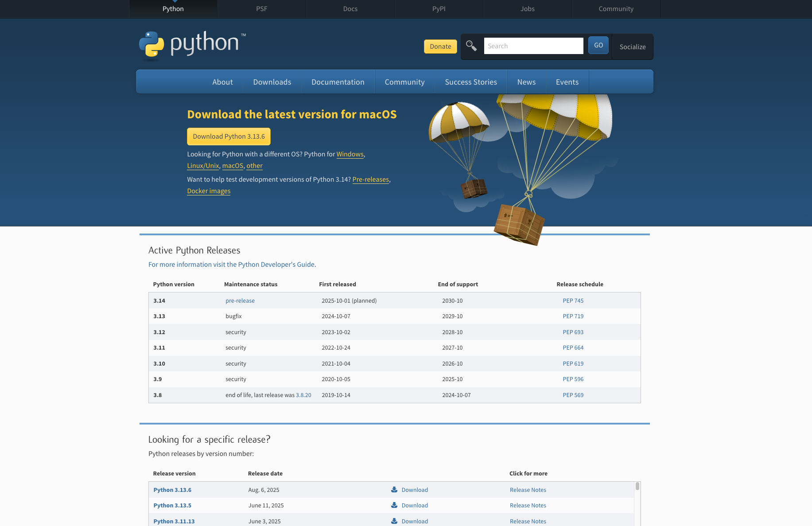Open the Downloads menu
Screen dimensions: 812x526
[x=272, y=82]
